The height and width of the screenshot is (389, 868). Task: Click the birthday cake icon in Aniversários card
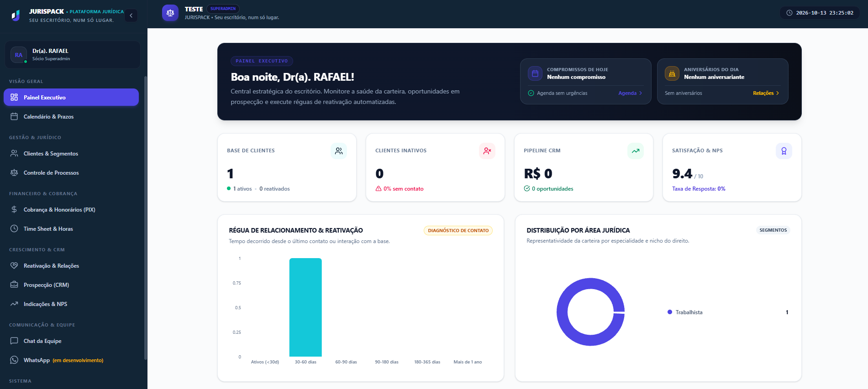pos(672,73)
